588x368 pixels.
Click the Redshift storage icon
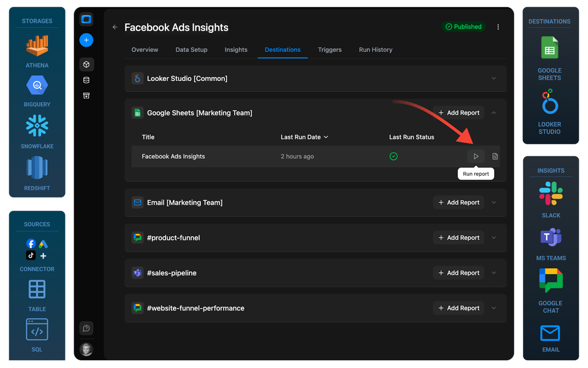pos(37,168)
